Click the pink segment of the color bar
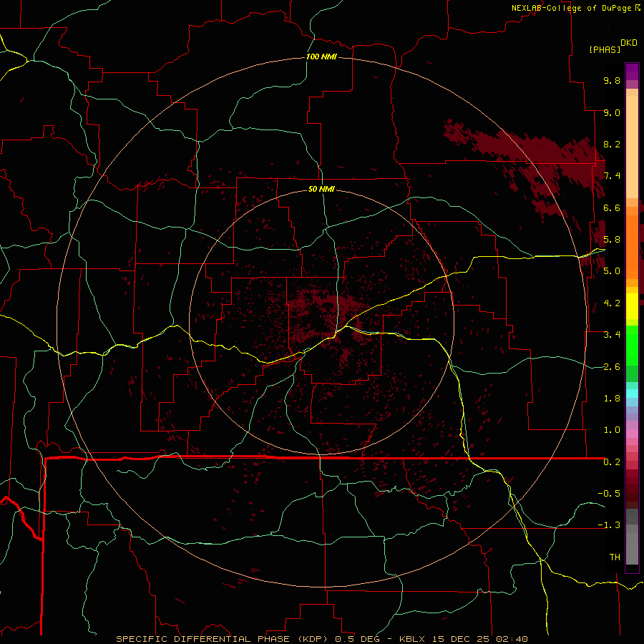Screen dimensions: 644x644 tap(632, 434)
